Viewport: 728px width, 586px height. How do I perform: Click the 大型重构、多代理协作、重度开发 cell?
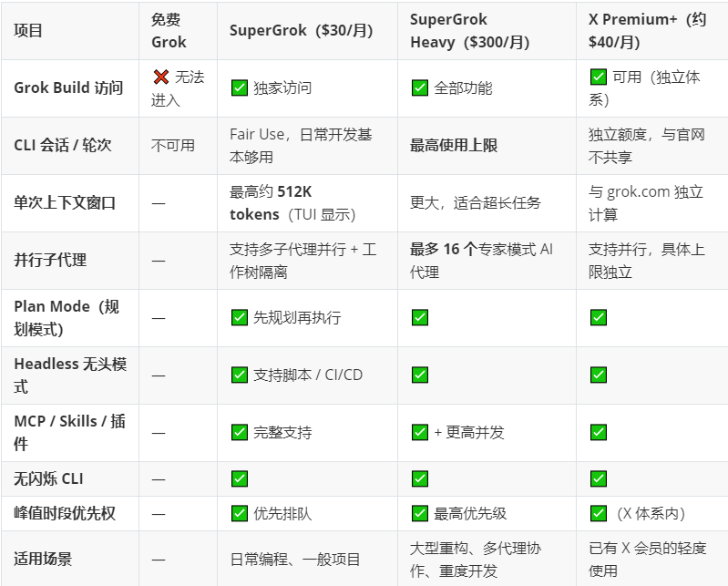pos(487,559)
